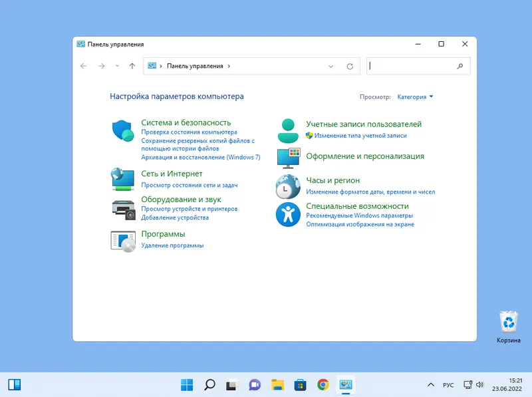532x397 pixels.
Task: Open the Programs category icon
Action: pyautogui.click(x=122, y=240)
